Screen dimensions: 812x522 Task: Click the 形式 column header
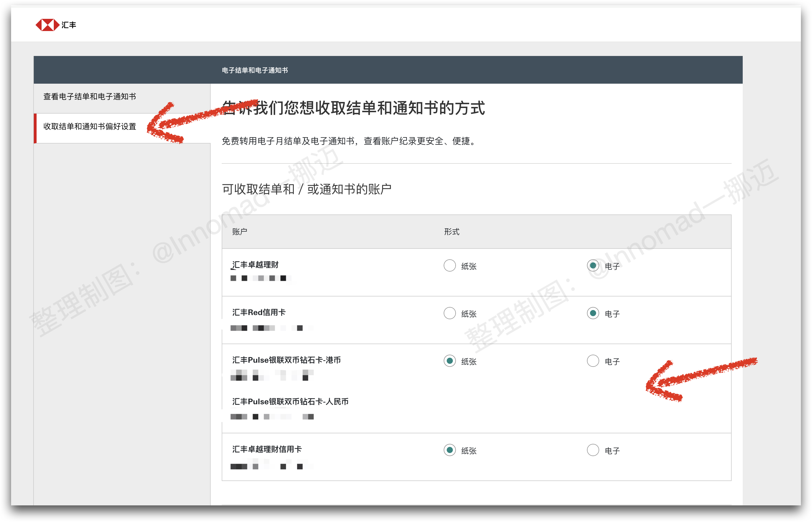pyautogui.click(x=452, y=232)
